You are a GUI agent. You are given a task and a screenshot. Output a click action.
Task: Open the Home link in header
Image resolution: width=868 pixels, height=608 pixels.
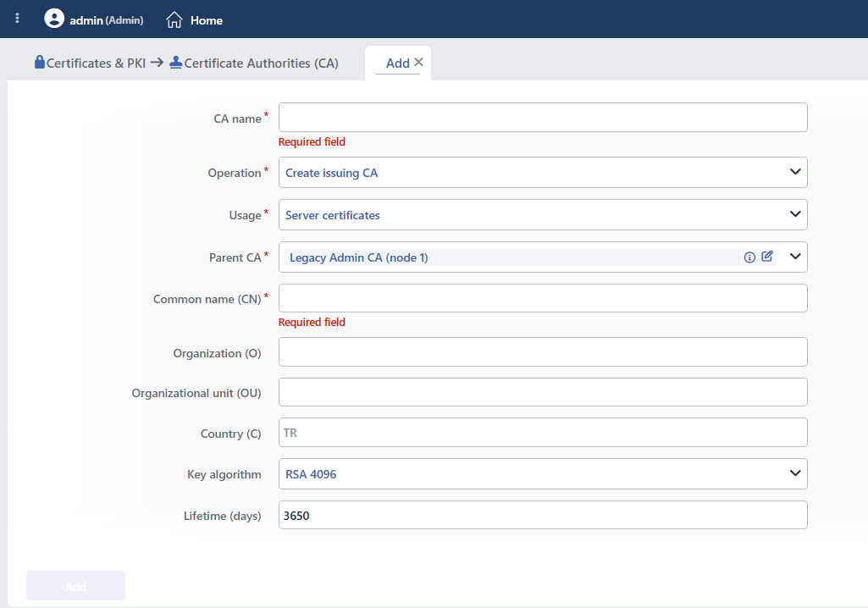coord(207,20)
